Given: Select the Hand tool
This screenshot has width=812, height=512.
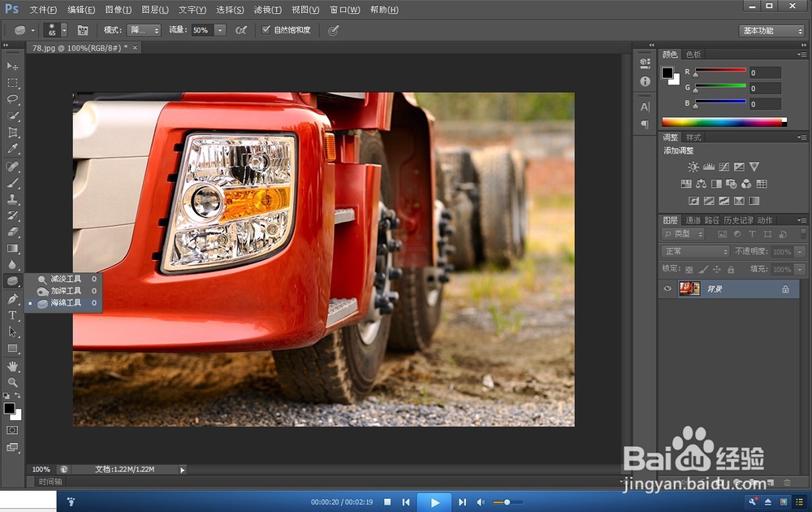Looking at the screenshot, I should [x=12, y=367].
